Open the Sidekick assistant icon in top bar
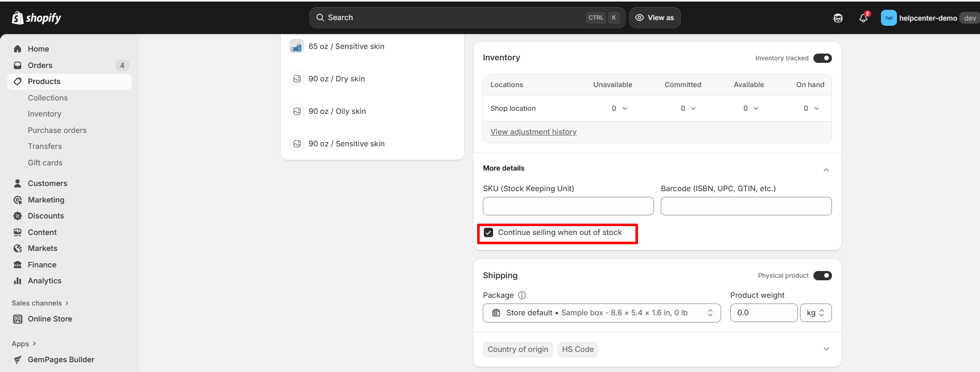The image size is (980, 372). [x=838, y=18]
